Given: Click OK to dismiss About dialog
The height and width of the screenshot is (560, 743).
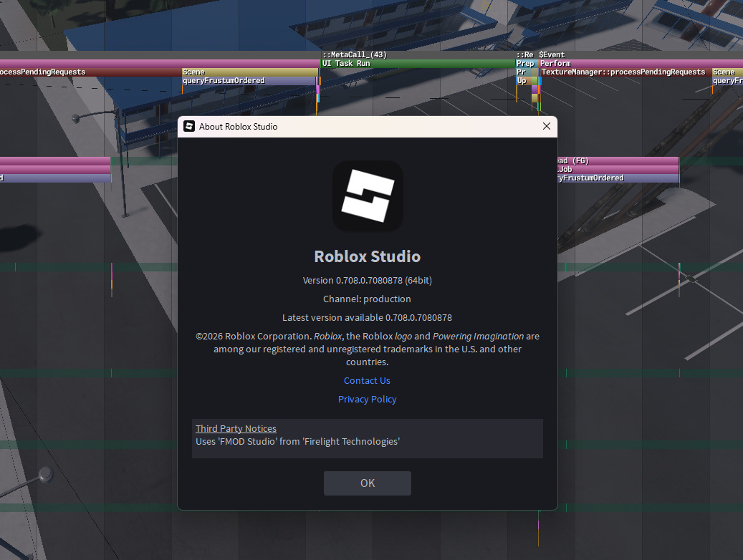Looking at the screenshot, I should 368,483.
